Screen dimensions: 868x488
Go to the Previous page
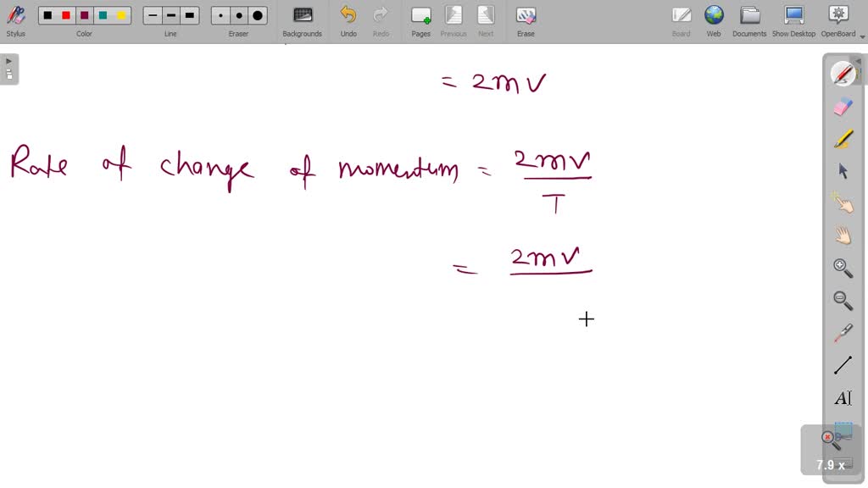coord(453,21)
